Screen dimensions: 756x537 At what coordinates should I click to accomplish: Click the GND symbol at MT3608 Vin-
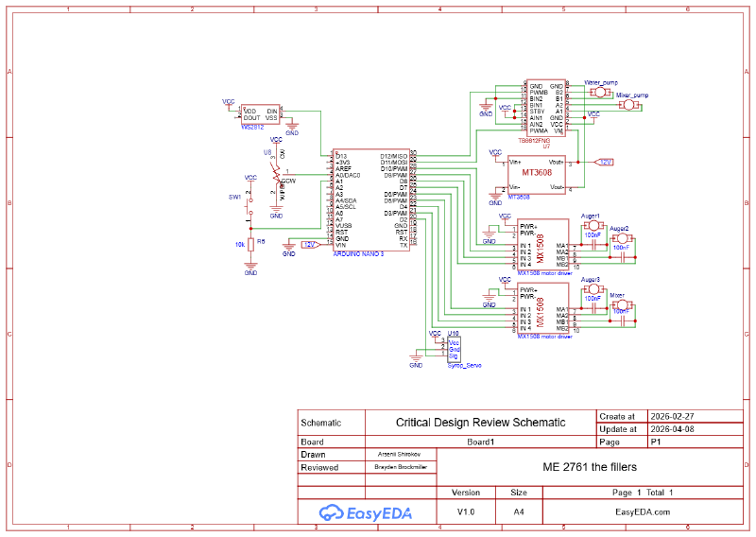[495, 197]
